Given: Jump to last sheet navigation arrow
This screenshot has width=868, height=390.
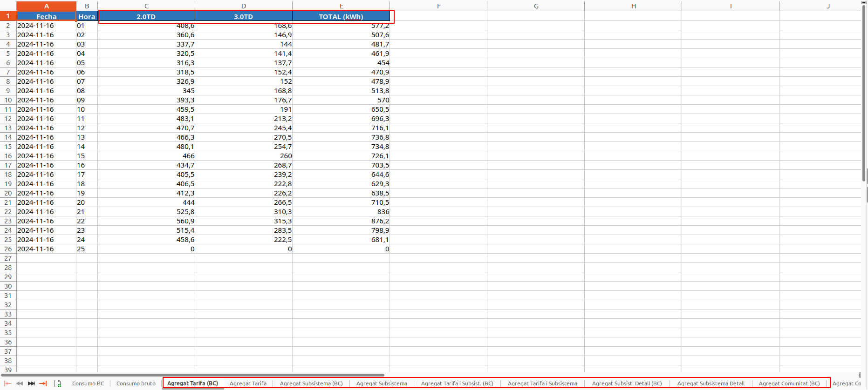Looking at the screenshot, I should [x=43, y=383].
